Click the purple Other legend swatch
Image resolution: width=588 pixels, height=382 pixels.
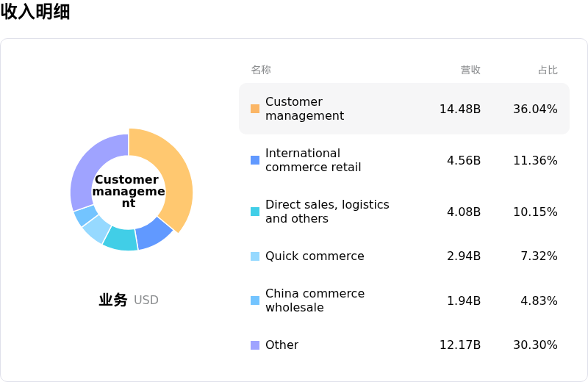point(255,345)
